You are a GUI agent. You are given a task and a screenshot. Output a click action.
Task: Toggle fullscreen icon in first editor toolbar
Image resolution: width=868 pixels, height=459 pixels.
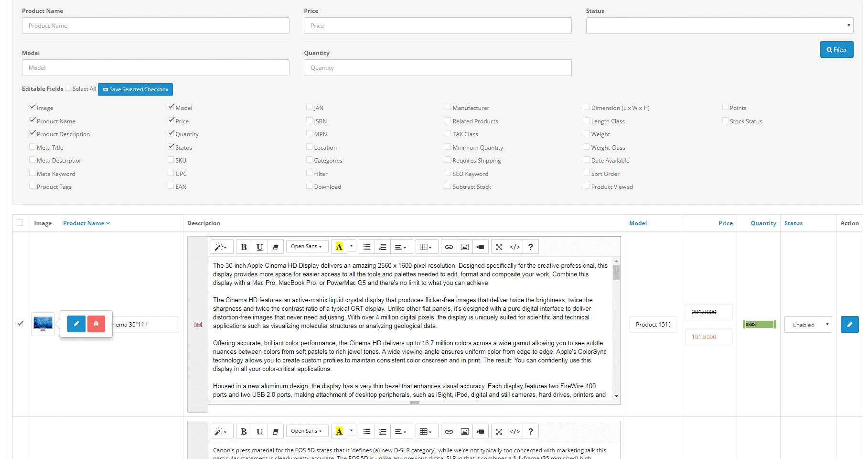point(499,247)
